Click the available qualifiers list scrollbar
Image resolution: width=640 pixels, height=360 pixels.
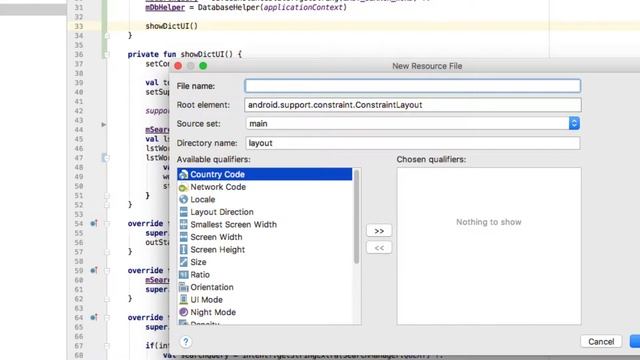[356, 217]
